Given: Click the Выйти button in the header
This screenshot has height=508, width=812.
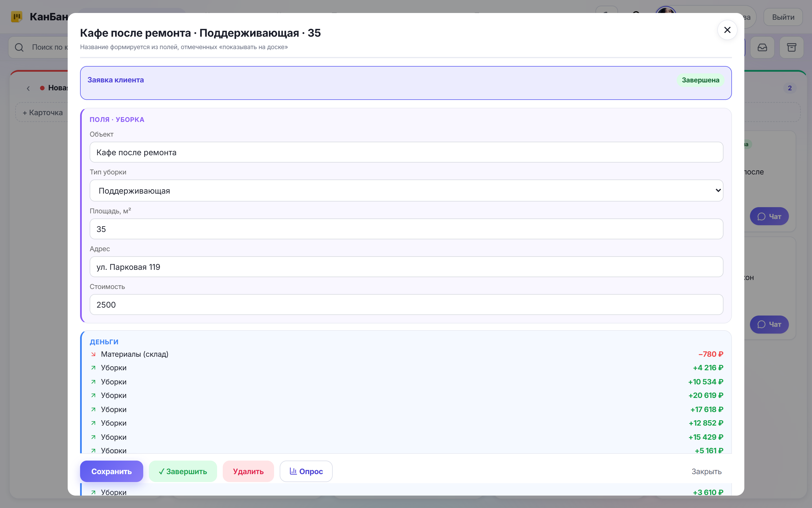Looking at the screenshot, I should 783,17.
